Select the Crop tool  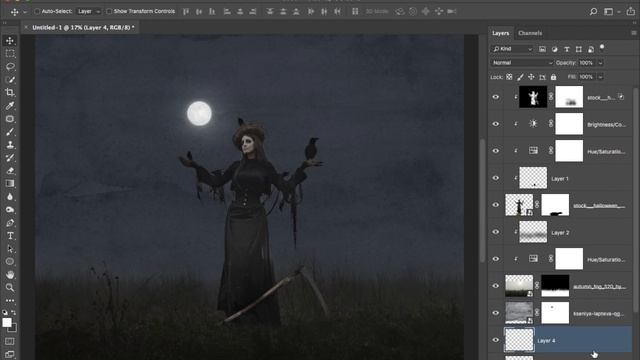[x=10, y=93]
